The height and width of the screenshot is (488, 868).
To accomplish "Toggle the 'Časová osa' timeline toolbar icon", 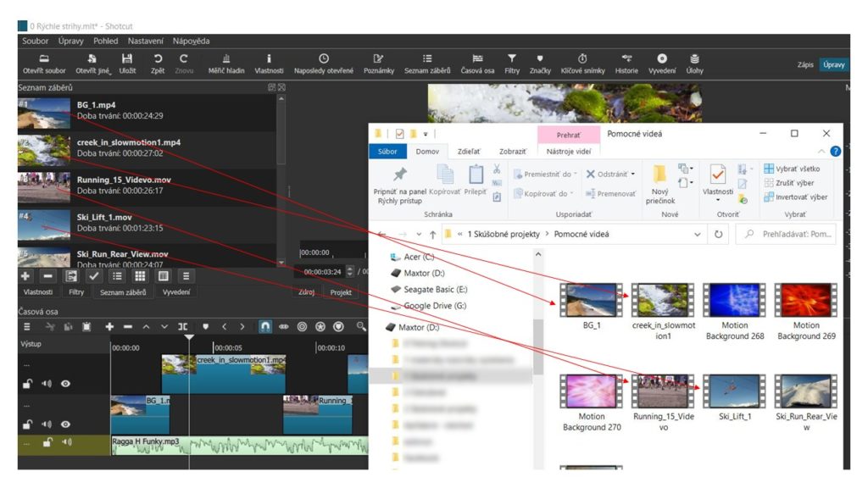I will point(477,64).
